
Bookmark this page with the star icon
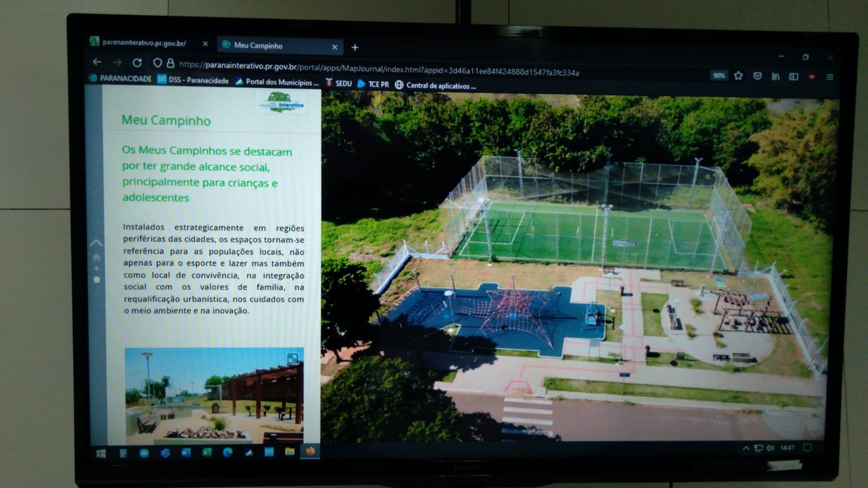[738, 76]
